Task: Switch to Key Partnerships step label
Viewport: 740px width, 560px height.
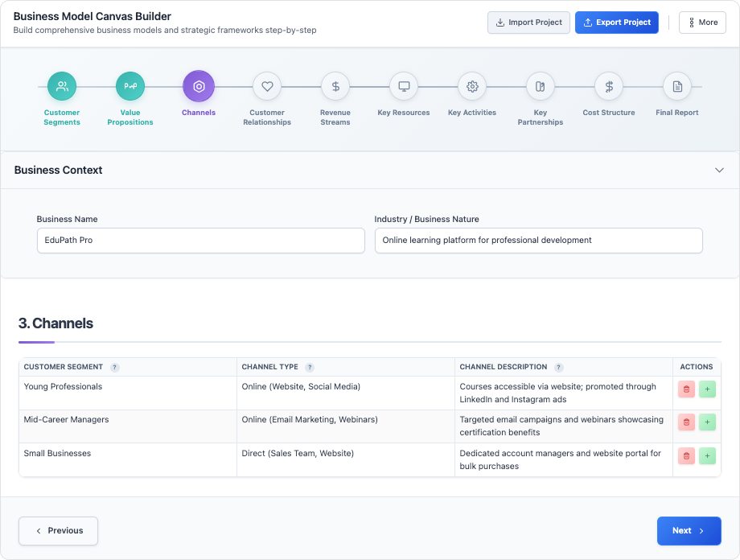Action: [x=541, y=117]
